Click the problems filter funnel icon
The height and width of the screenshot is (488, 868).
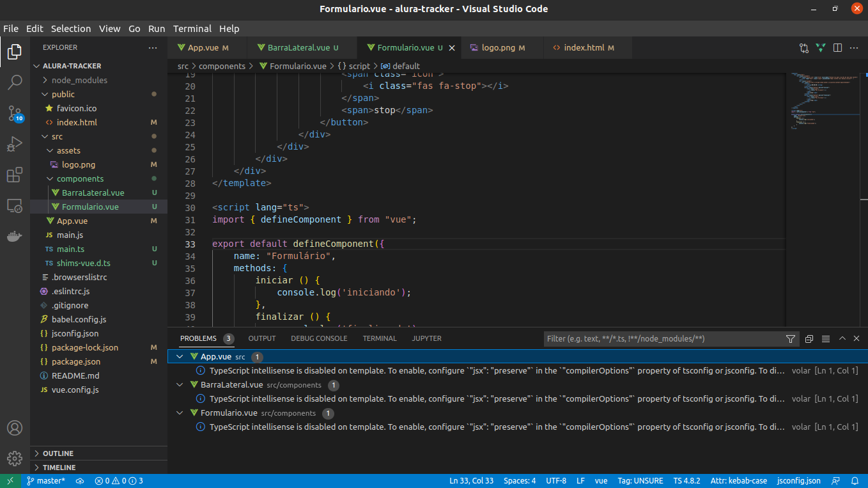point(791,339)
